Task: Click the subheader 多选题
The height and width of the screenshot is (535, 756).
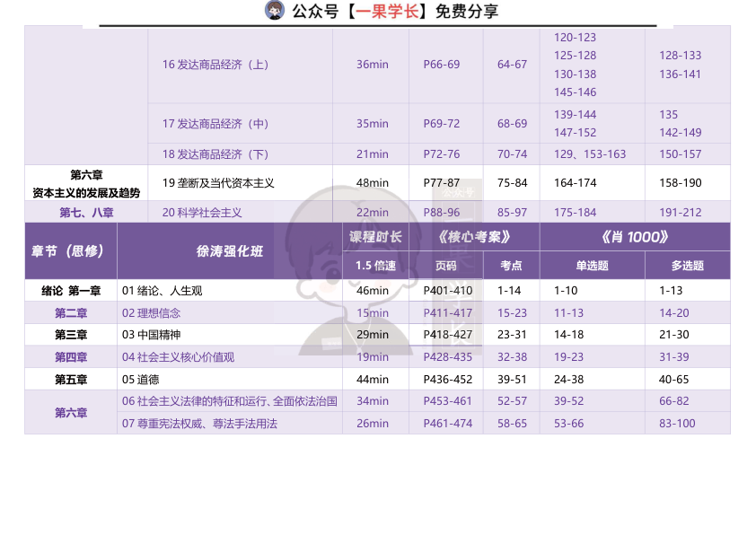Action: 688,266
